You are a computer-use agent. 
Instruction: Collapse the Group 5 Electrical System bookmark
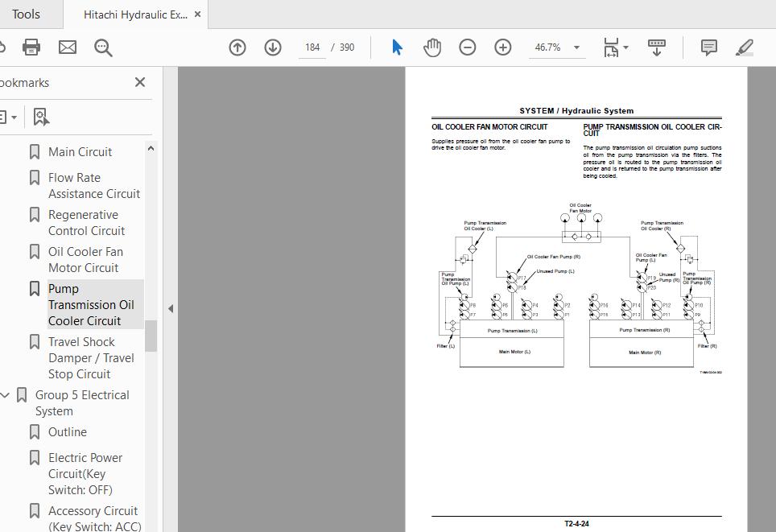[5, 395]
